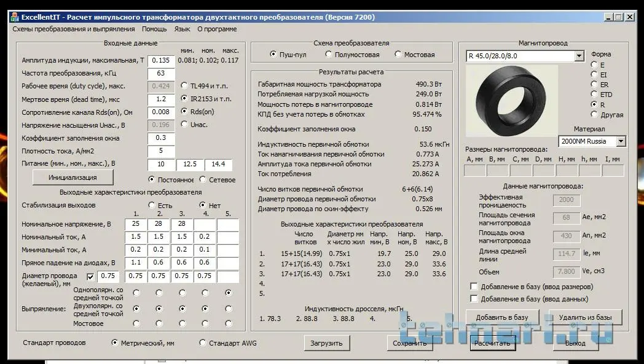The image size is (644, 364).
Task: Click the dead time field 1.2
Action: coord(161,99)
